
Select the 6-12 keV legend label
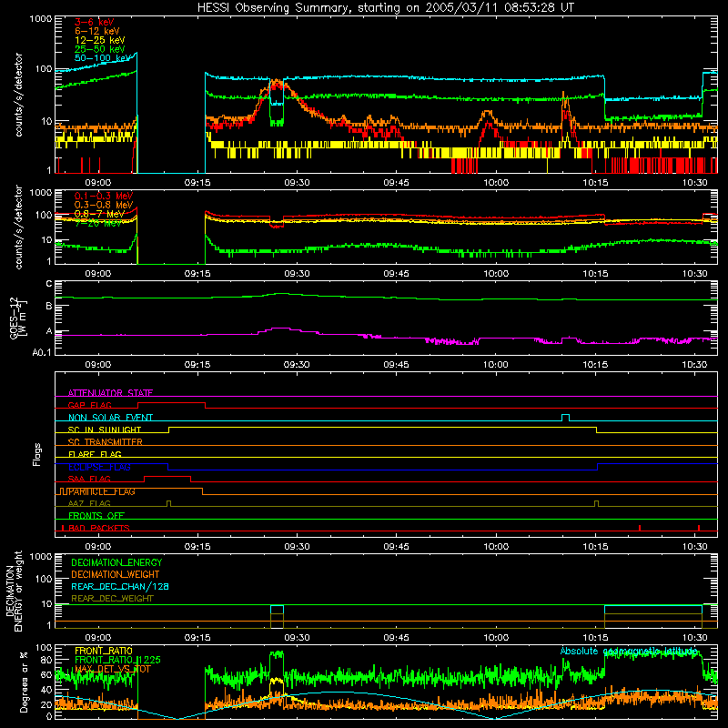[x=97, y=31]
